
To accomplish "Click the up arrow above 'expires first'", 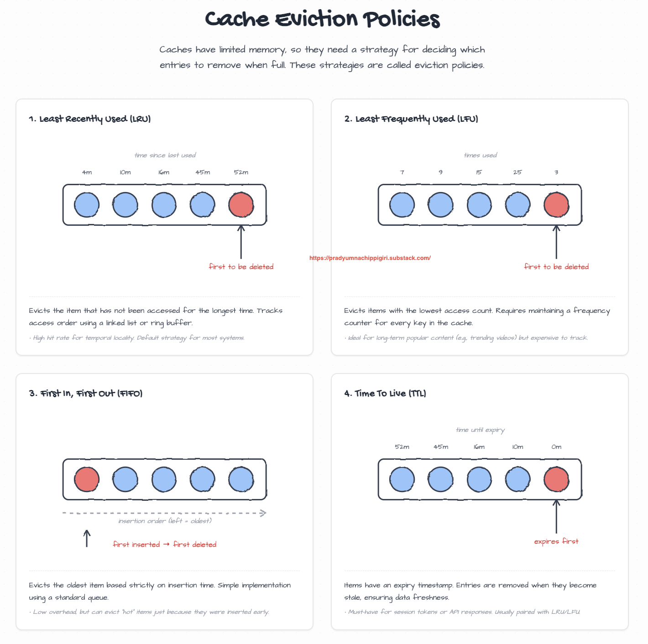I will (x=556, y=516).
